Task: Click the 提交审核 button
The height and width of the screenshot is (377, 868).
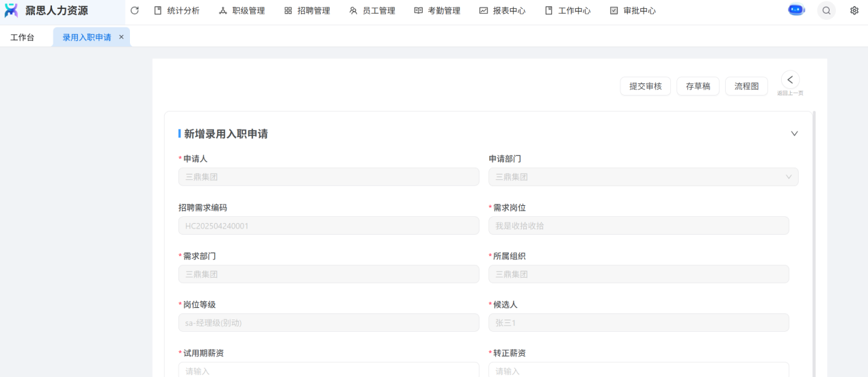Action: (645, 86)
